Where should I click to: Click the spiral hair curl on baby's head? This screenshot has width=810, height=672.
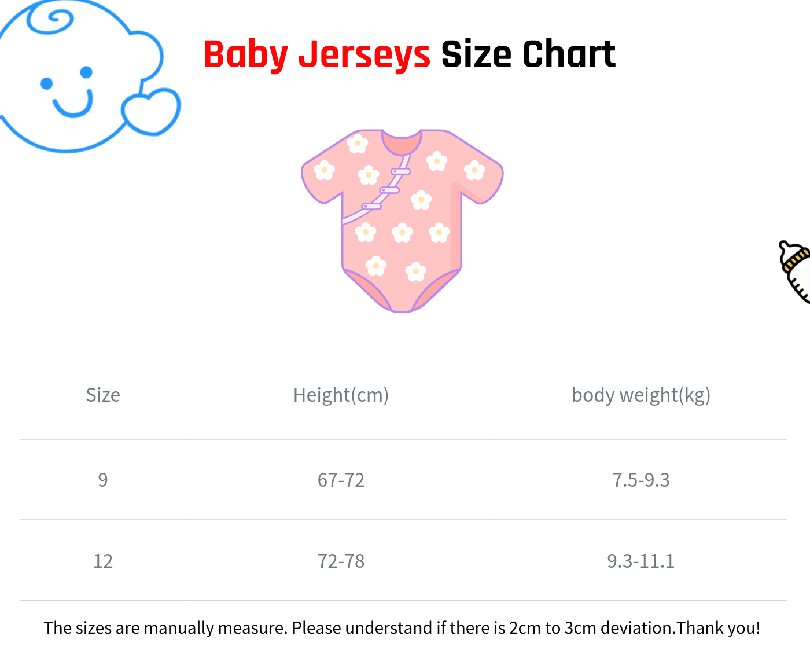pyautogui.click(x=52, y=21)
